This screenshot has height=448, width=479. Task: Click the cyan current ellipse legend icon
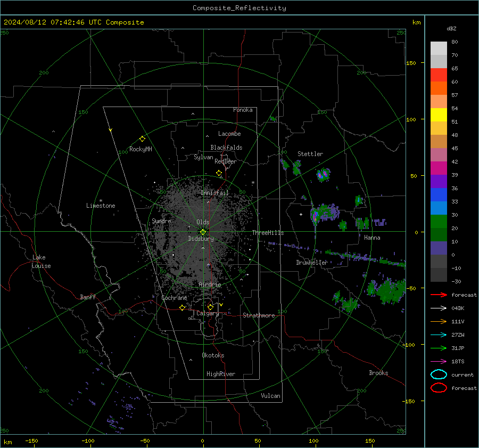[x=439, y=374]
